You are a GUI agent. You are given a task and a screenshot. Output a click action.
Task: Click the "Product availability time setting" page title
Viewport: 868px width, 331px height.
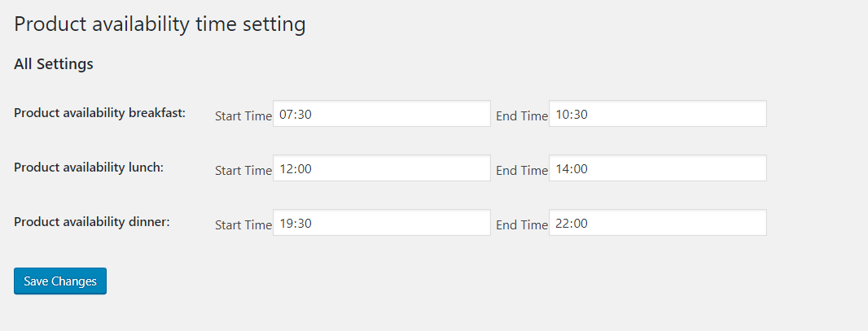[x=160, y=25]
